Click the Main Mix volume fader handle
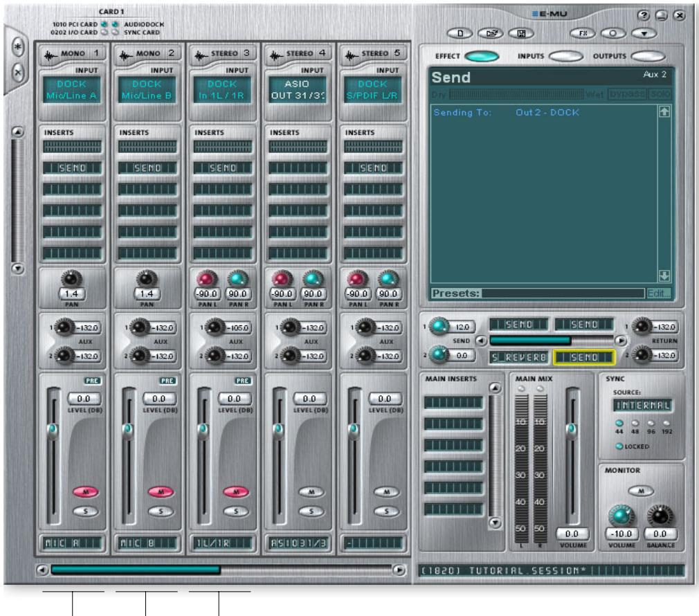The height and width of the screenshot is (616, 699). pyautogui.click(x=572, y=431)
